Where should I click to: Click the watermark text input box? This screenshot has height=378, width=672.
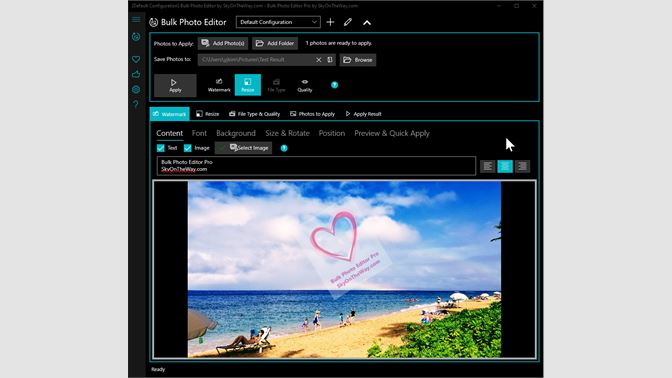click(316, 166)
